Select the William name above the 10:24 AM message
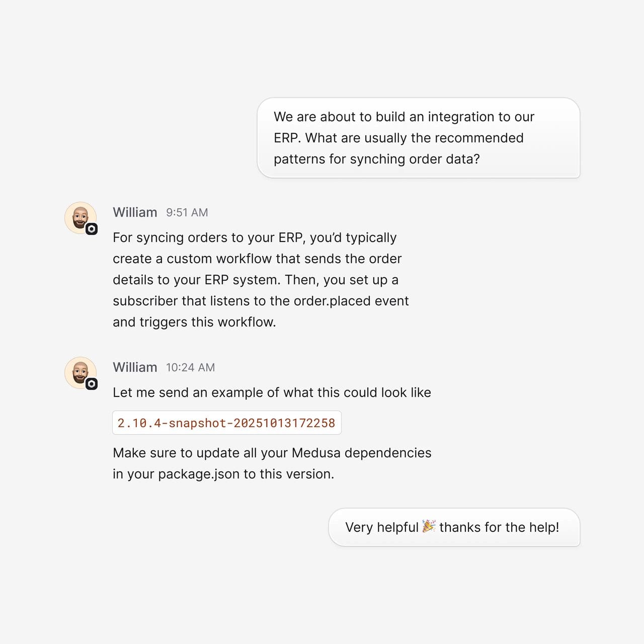The height and width of the screenshot is (644, 644). (135, 367)
